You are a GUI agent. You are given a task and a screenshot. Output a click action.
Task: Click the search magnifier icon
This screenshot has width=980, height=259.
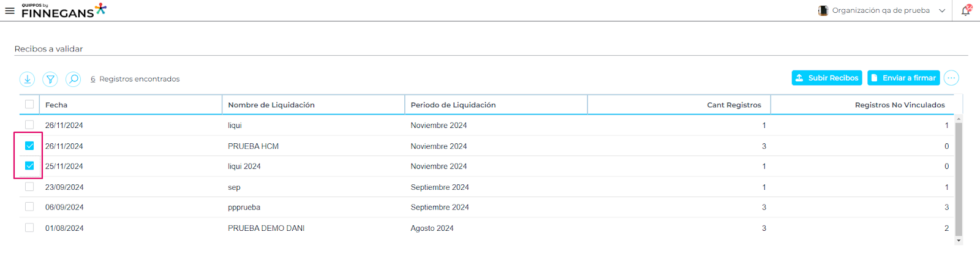click(73, 79)
